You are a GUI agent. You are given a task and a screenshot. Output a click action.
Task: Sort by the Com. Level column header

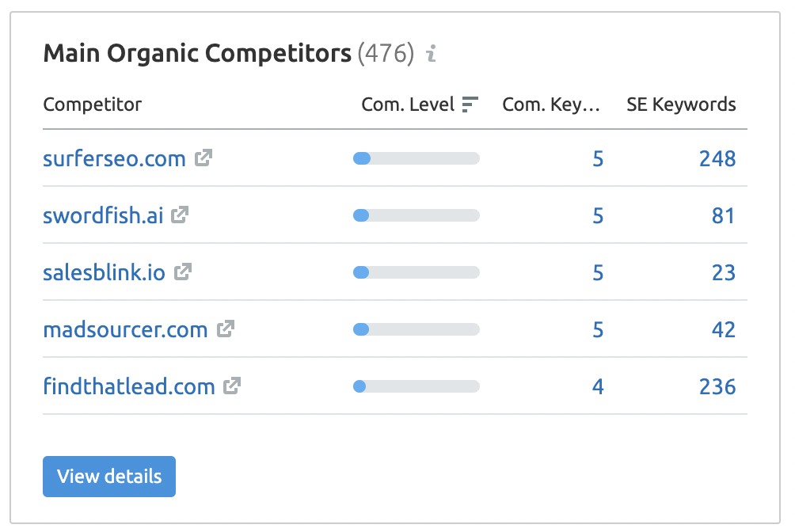click(x=408, y=104)
